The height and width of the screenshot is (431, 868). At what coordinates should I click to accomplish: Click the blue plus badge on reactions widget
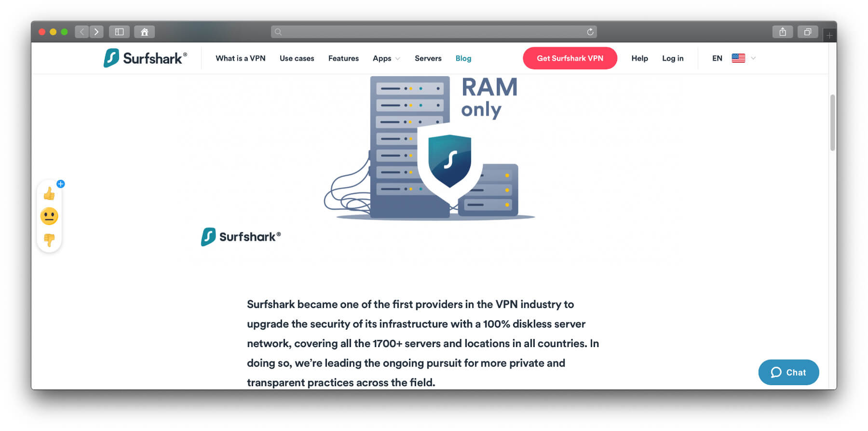61,184
